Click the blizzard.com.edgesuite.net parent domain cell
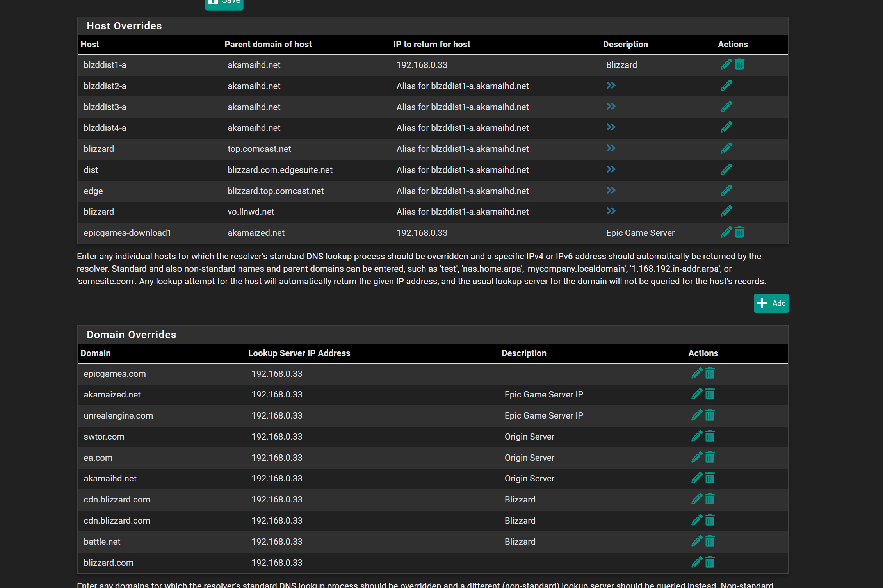Viewport: 883px width, 588px height. [280, 170]
